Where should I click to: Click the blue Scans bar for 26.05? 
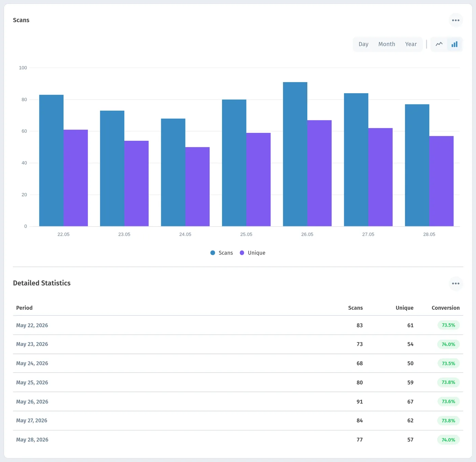(x=295, y=154)
